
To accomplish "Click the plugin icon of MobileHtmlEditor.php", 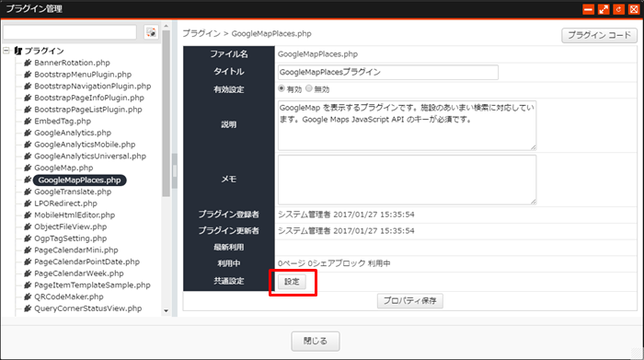I will pos(28,215).
